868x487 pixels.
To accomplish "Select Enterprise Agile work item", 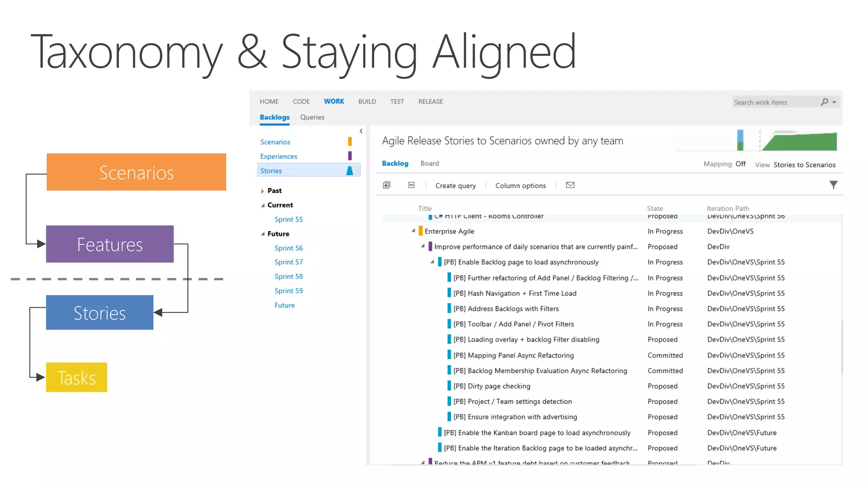I will tap(449, 231).
